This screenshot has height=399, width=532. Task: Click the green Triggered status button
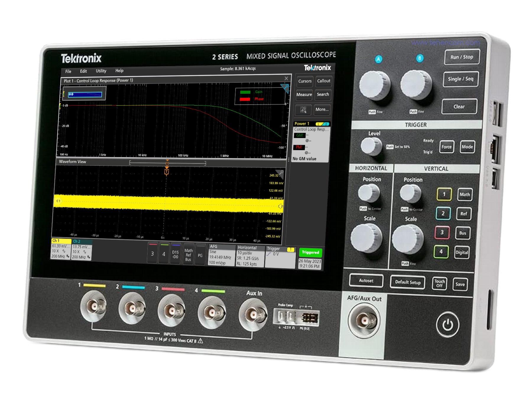(310, 252)
